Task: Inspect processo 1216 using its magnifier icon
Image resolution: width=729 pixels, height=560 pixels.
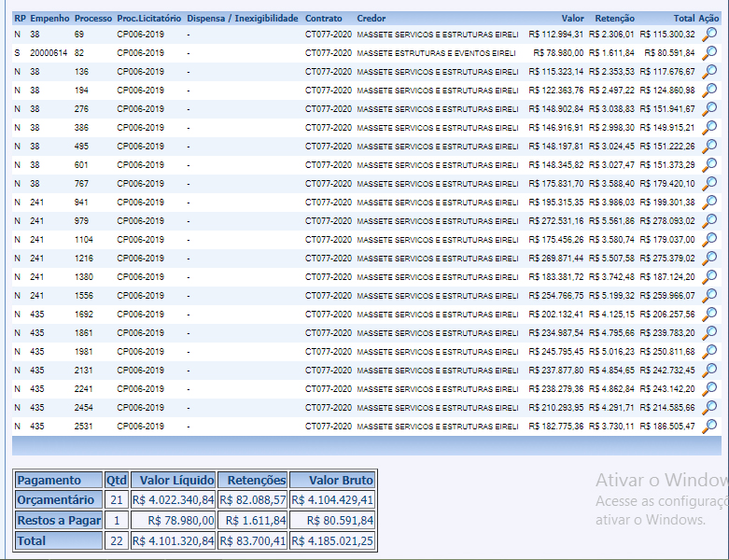Action: pyautogui.click(x=709, y=259)
